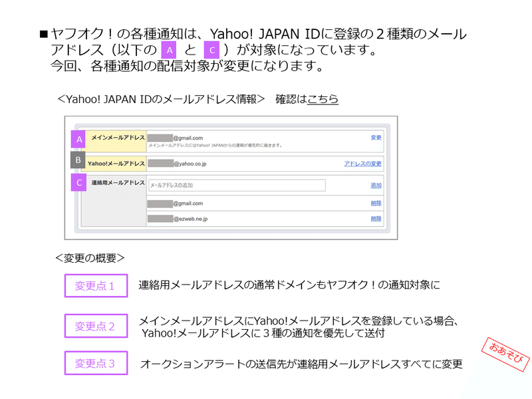Click the 変更点１ box
Viewport: 532px width, 399px height.
click(96, 286)
